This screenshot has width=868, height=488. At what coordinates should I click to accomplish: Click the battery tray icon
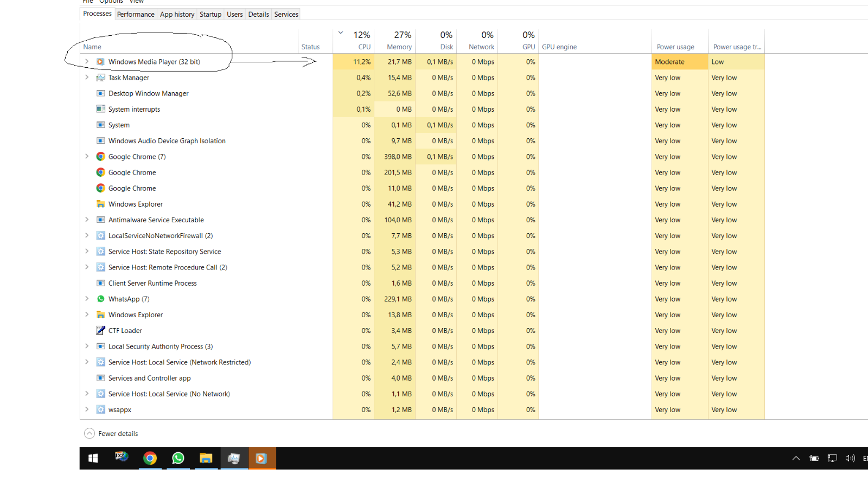[814, 458]
